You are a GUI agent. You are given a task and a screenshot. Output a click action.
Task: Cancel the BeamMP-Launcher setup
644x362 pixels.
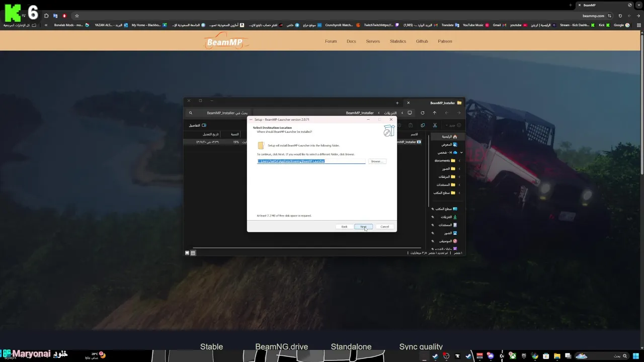click(x=384, y=227)
